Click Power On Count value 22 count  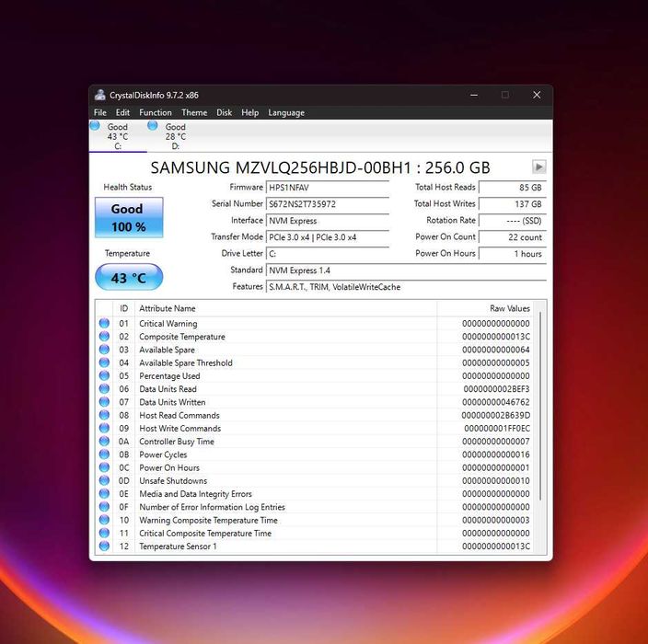pyautogui.click(x=513, y=237)
